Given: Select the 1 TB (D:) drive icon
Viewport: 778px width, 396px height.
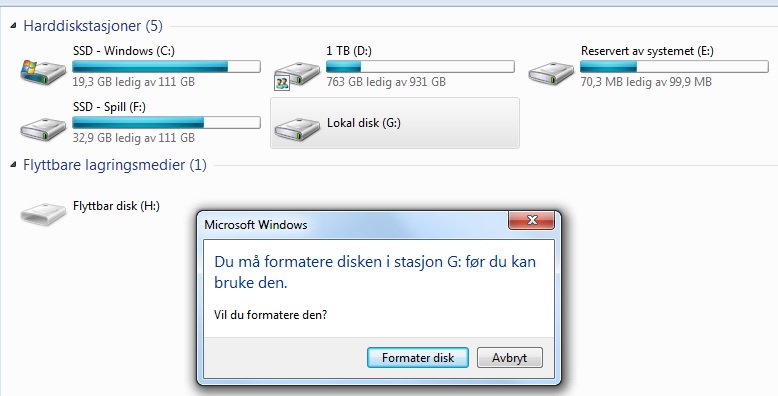Looking at the screenshot, I should click(x=298, y=73).
